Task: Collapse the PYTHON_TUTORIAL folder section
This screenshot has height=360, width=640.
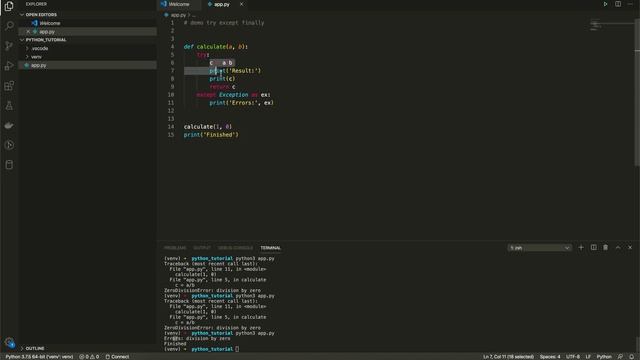Action: pos(22,40)
